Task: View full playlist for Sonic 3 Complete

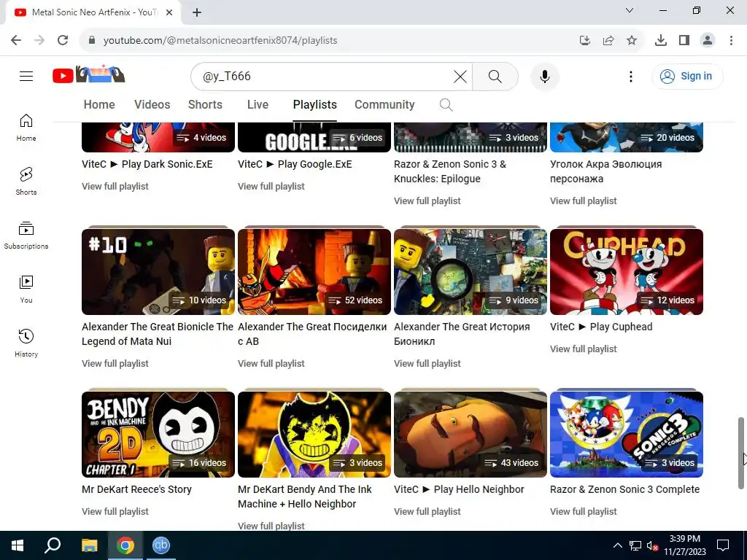Action: [583, 511]
